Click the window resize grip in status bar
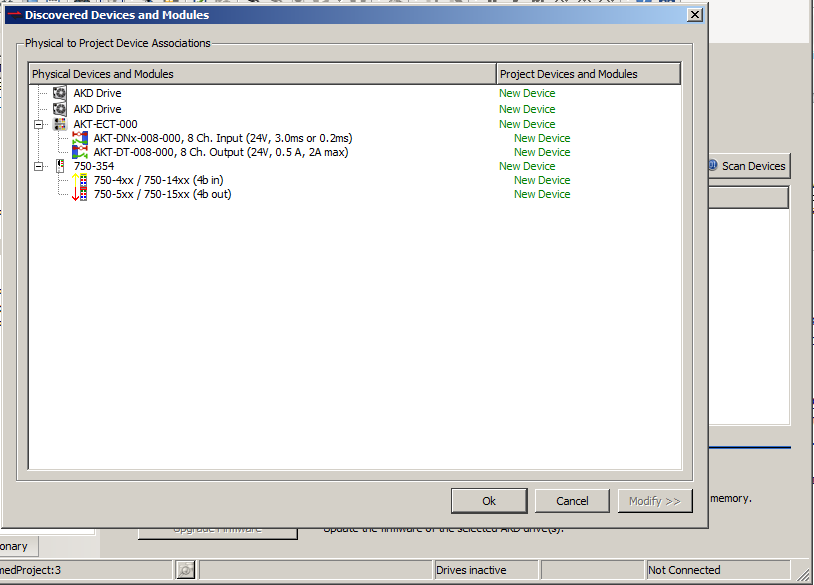Screen dimensions: 814x585 (x=803, y=574)
